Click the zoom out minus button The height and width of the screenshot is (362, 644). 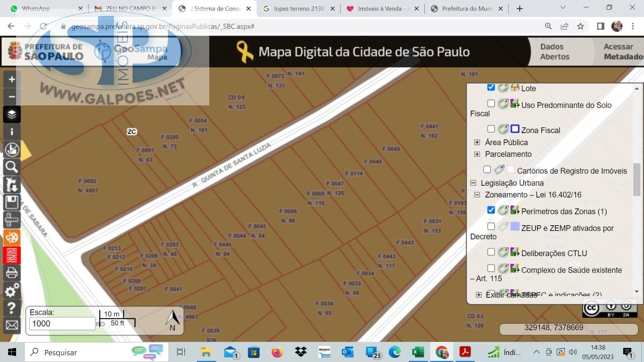(12, 97)
